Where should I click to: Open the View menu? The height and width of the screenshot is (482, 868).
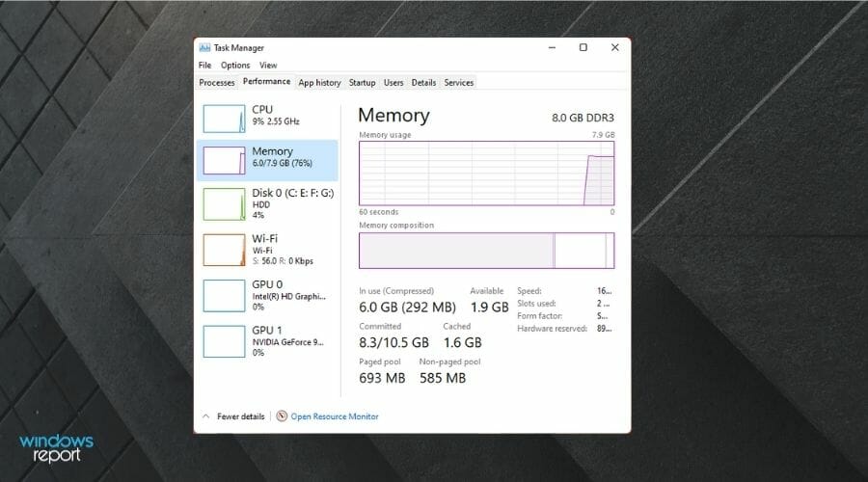click(x=267, y=66)
